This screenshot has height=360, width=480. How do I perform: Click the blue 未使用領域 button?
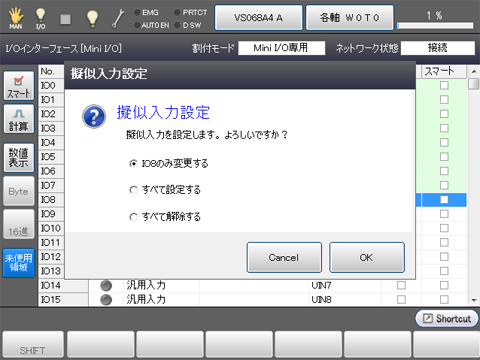(x=19, y=263)
